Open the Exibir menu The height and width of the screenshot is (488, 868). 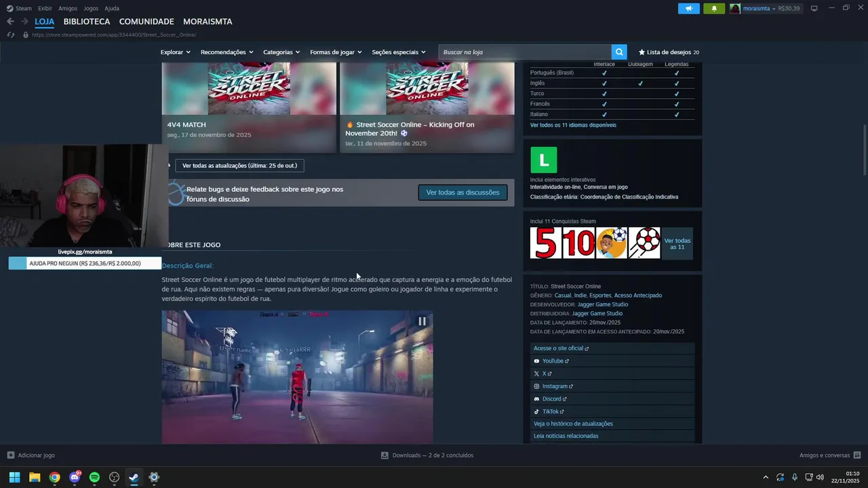[x=45, y=8]
